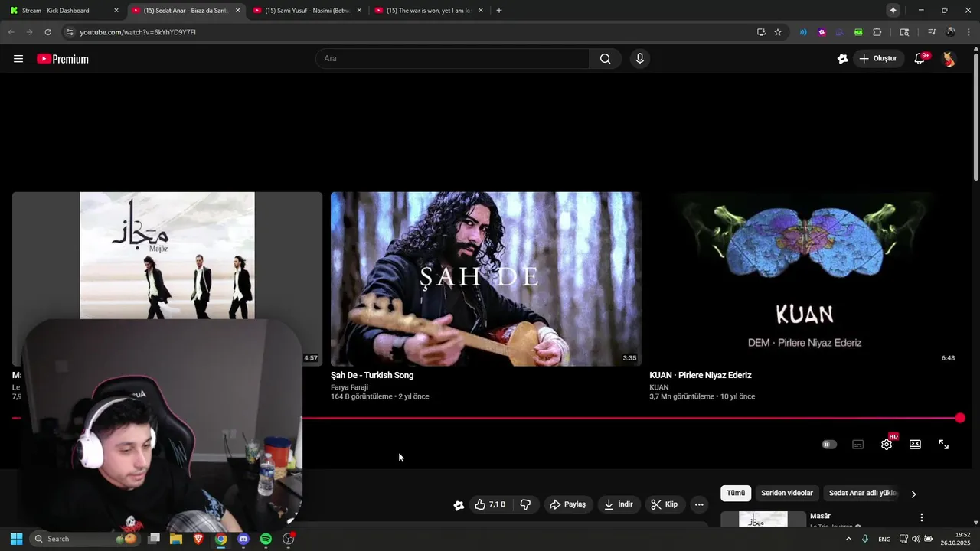Open the Chrome profile avatar
980x551 pixels.
click(951, 32)
